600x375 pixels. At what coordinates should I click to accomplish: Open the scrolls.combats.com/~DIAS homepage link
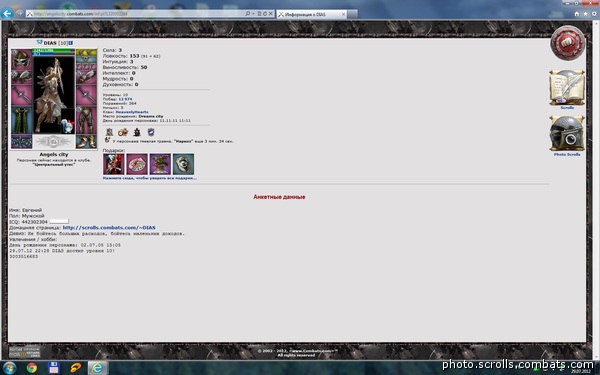click(109, 228)
